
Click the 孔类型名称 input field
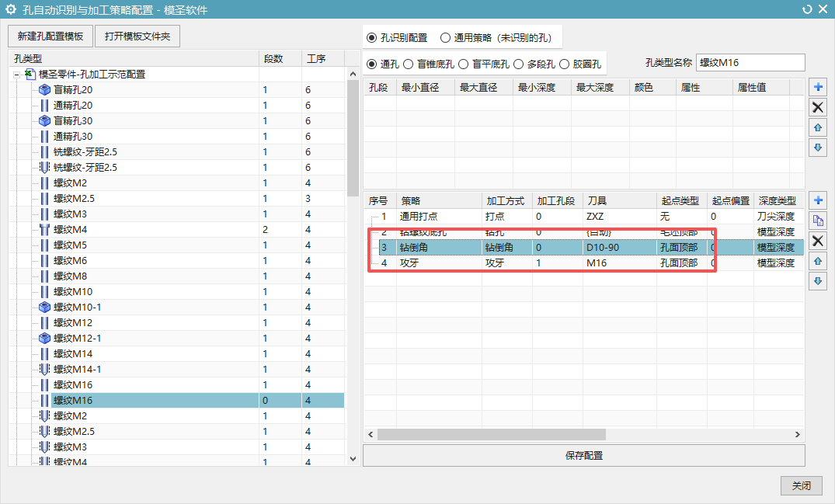(x=750, y=62)
